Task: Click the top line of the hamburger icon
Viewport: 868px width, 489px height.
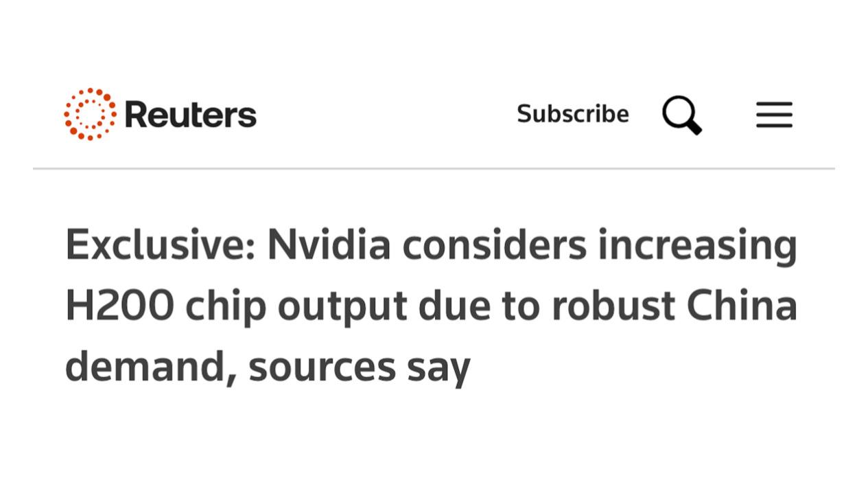Action: (x=774, y=104)
